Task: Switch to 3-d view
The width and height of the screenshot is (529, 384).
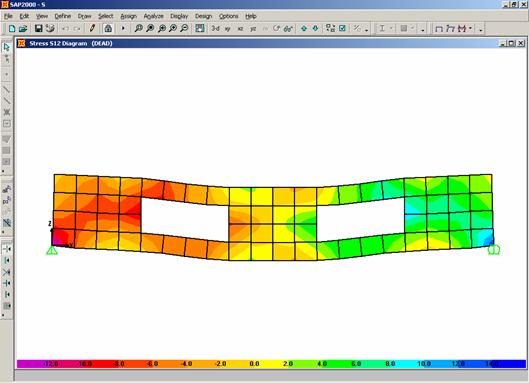Action: pos(215,29)
